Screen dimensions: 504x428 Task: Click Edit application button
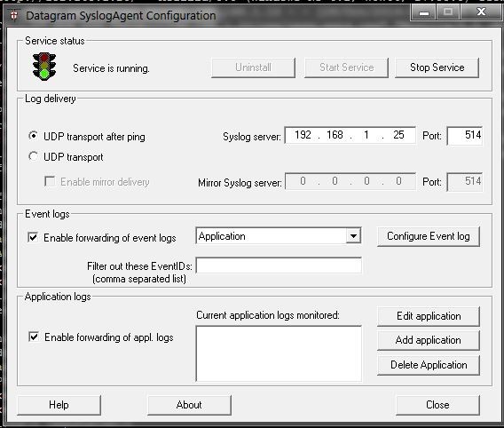(x=429, y=316)
